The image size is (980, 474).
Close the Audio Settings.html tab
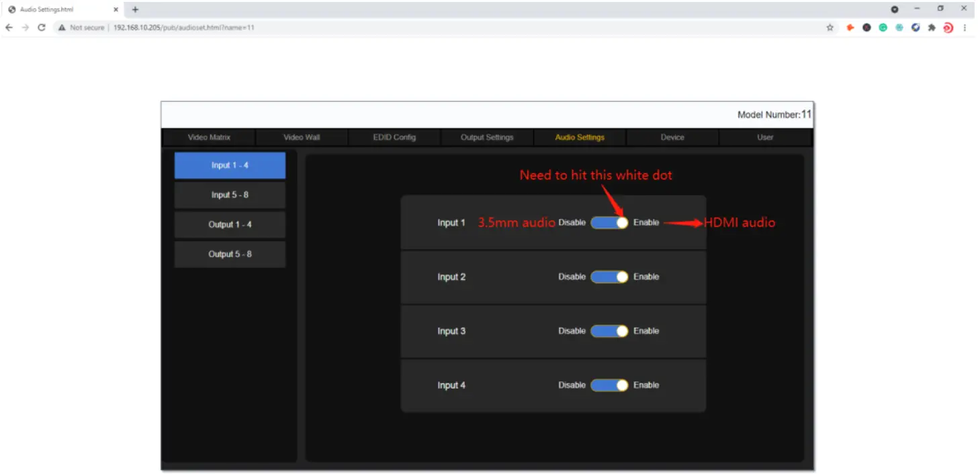[116, 9]
